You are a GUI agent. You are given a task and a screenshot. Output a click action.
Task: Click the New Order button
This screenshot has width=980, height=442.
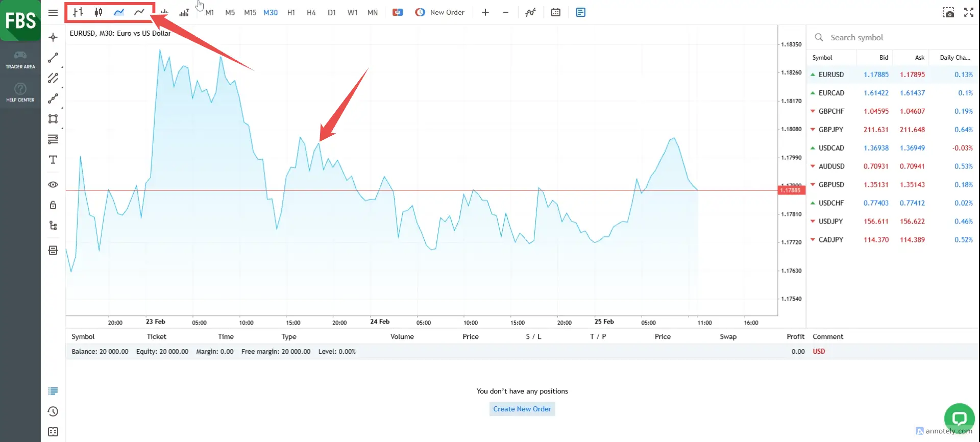[440, 12]
